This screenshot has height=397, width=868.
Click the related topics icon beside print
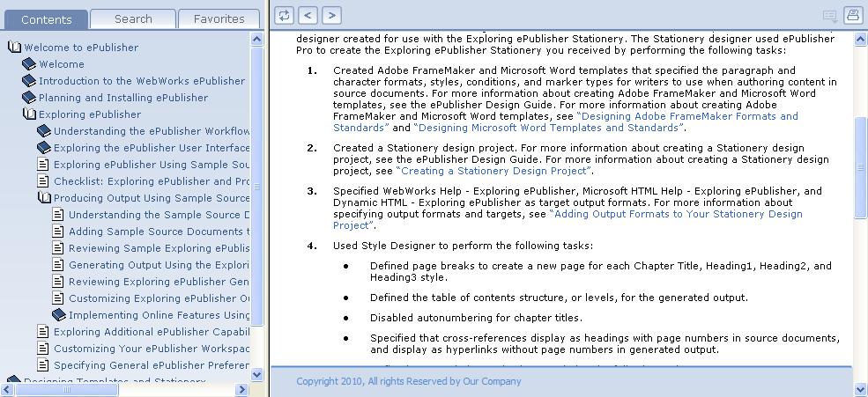(829, 15)
